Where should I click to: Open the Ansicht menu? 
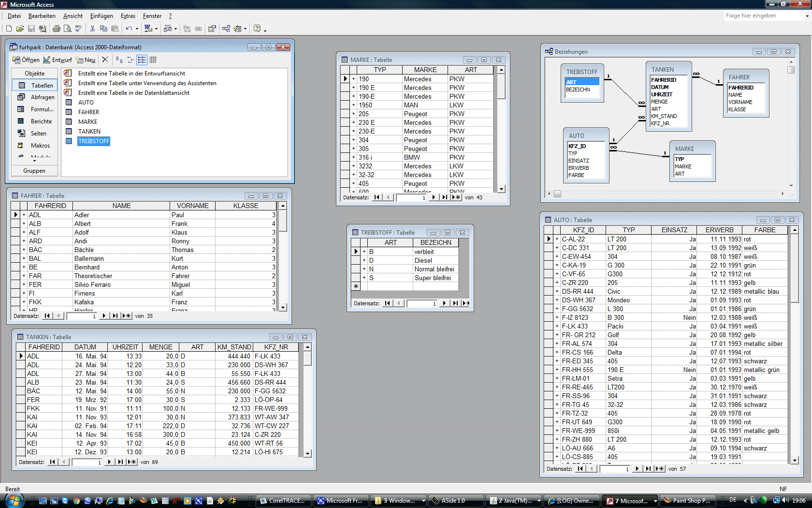tap(73, 16)
